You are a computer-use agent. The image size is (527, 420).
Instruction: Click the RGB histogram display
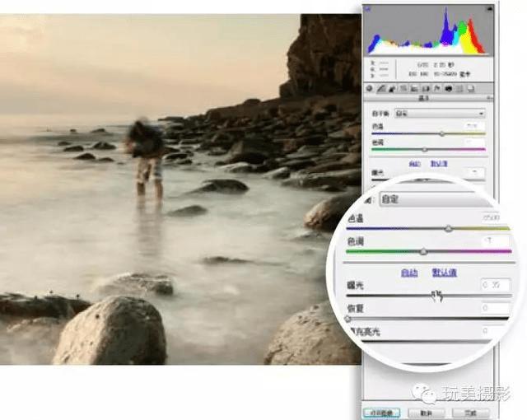click(429, 30)
